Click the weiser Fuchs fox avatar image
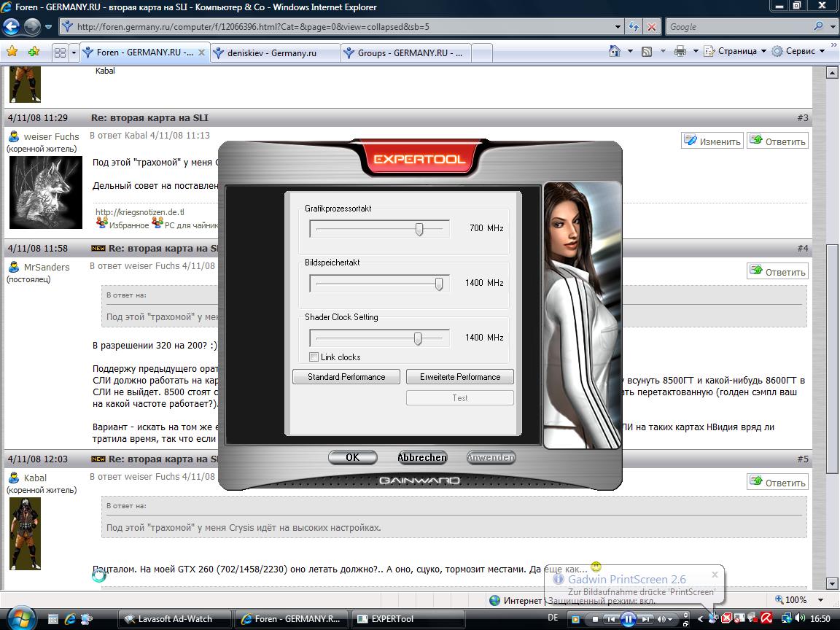 (46, 192)
